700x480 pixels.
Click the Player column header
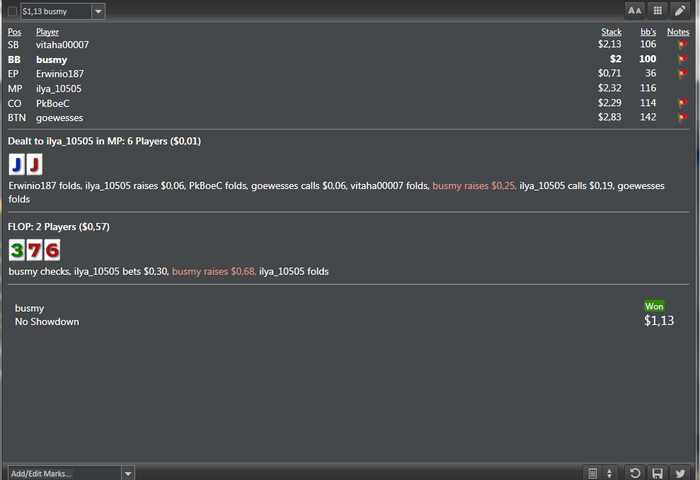pos(47,32)
